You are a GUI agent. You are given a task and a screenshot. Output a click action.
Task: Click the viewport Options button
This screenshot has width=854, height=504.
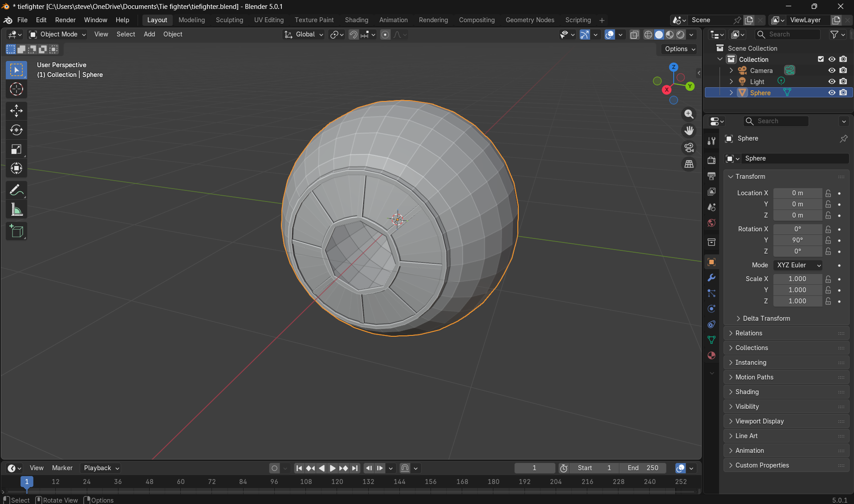(680, 49)
